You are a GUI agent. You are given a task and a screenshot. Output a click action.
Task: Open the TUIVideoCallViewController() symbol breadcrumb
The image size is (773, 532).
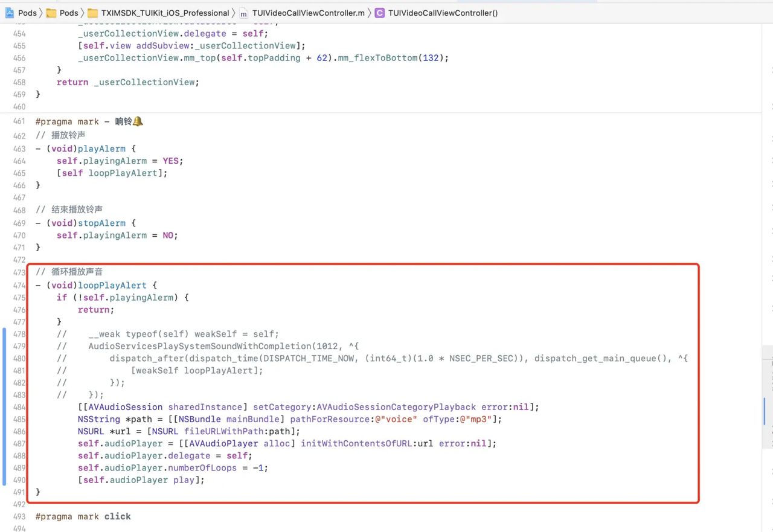[x=437, y=13]
